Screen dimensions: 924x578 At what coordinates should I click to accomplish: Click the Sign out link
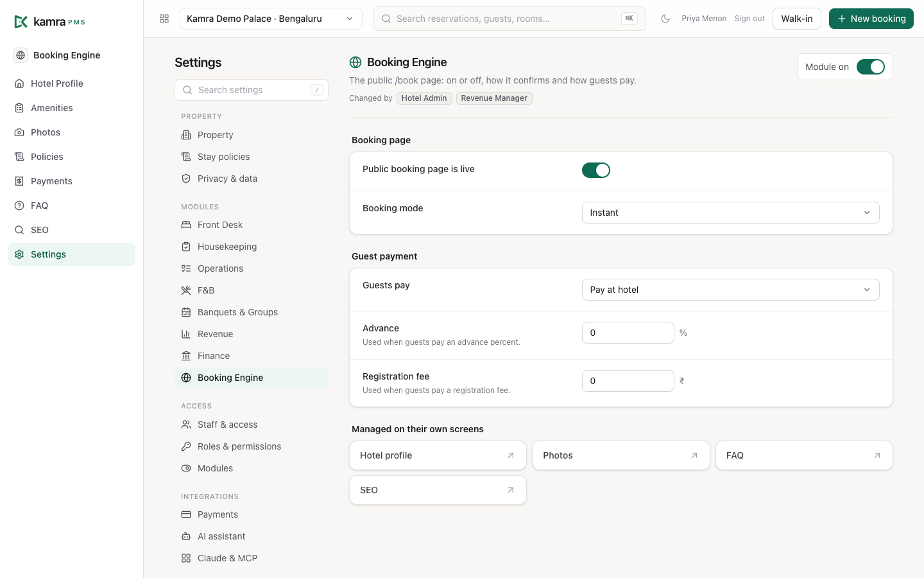pos(749,19)
